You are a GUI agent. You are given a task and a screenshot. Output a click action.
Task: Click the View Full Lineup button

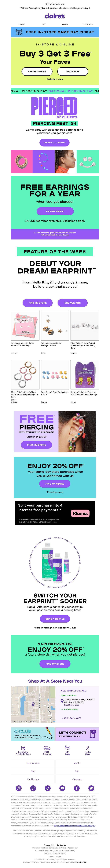pyautogui.click(x=55, y=143)
